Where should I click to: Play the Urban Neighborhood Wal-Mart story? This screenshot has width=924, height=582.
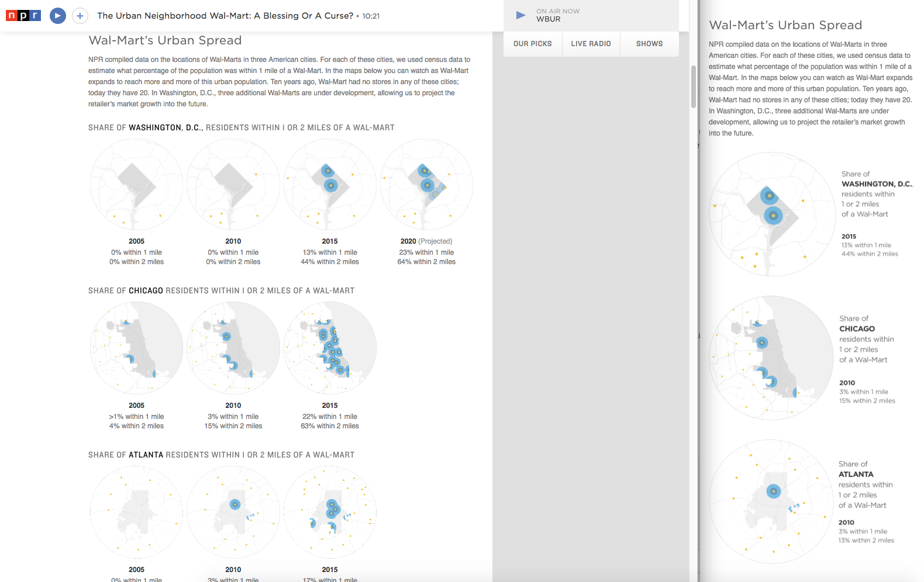pyautogui.click(x=57, y=16)
